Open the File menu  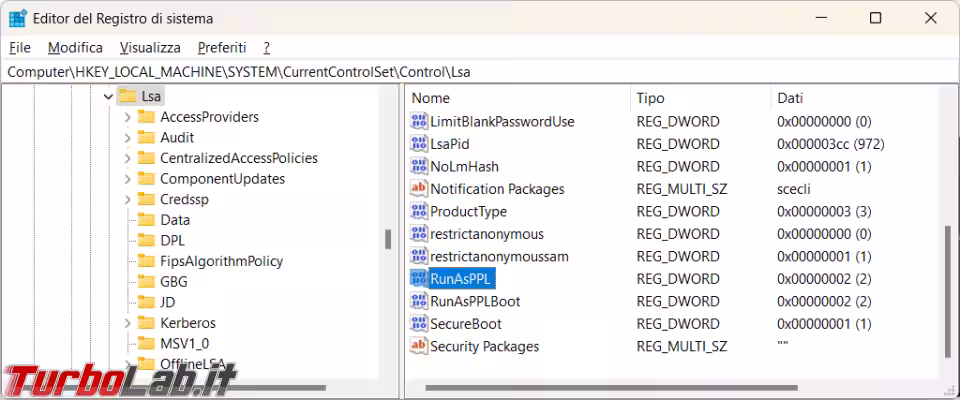coord(20,47)
